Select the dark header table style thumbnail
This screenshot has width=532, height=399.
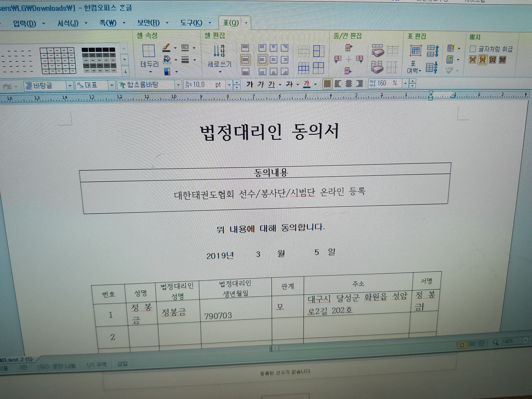[99, 60]
